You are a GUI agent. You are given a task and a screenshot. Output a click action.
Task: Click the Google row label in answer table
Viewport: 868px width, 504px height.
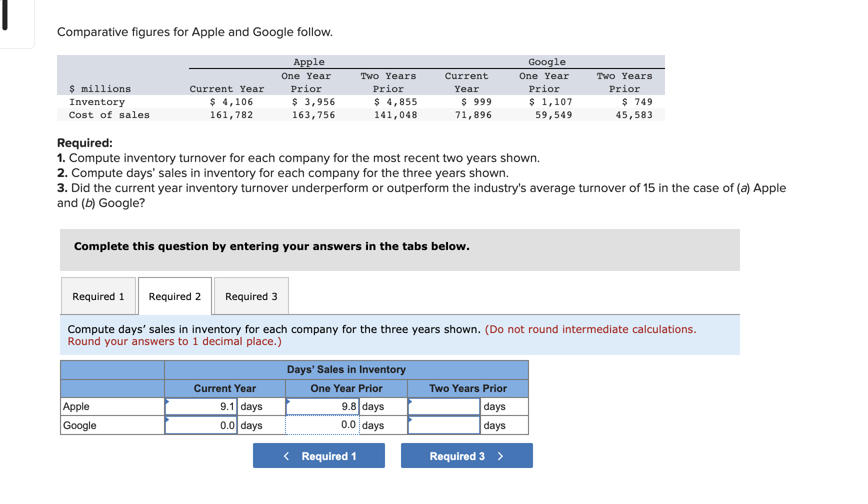[79, 425]
